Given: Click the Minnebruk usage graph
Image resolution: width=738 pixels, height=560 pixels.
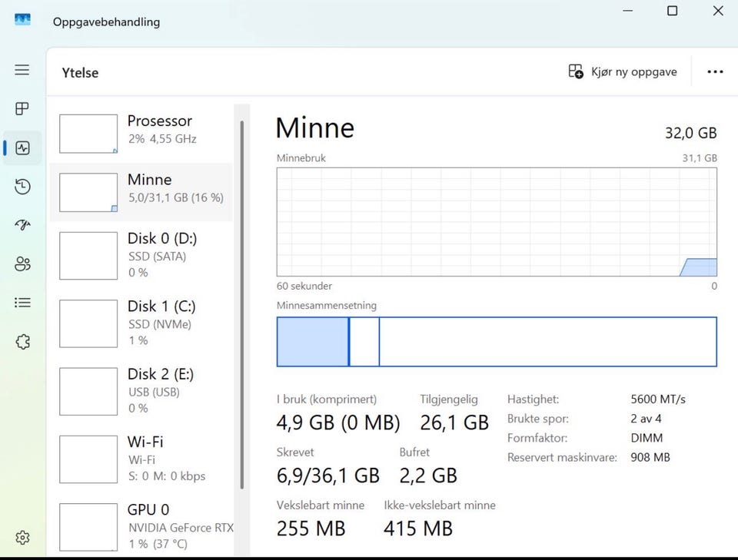Looking at the screenshot, I should click(497, 222).
